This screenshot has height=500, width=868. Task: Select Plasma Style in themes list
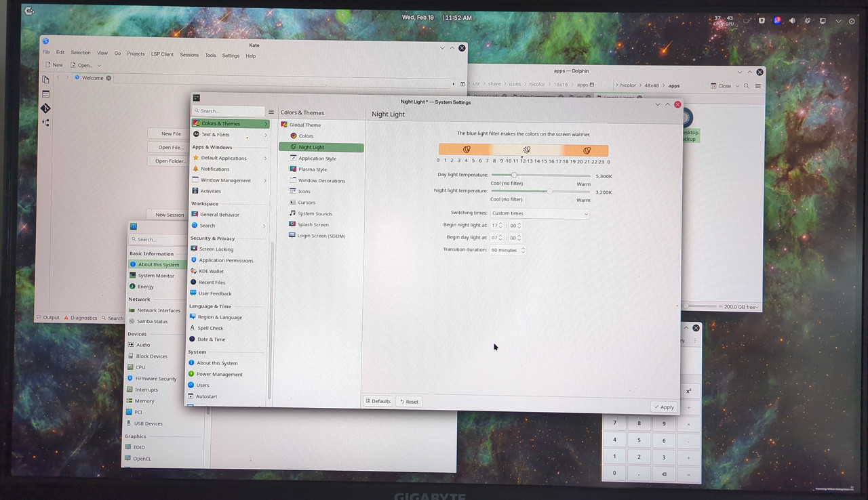coord(321,169)
